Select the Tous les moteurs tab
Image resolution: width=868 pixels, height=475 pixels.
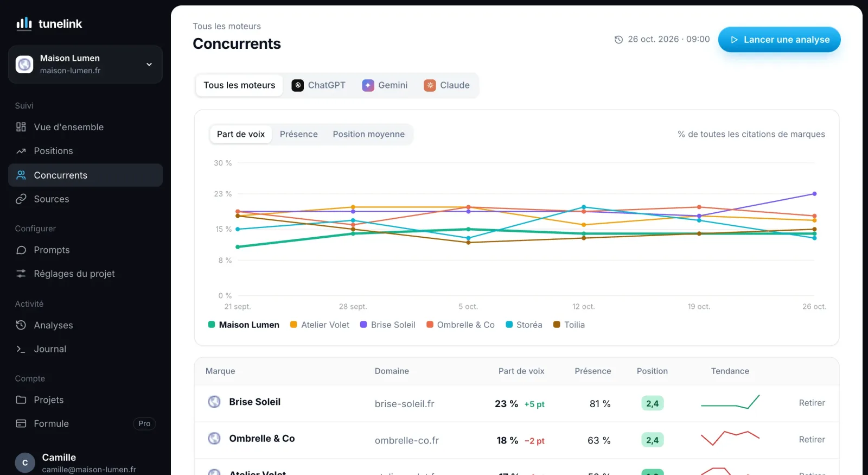[239, 85]
